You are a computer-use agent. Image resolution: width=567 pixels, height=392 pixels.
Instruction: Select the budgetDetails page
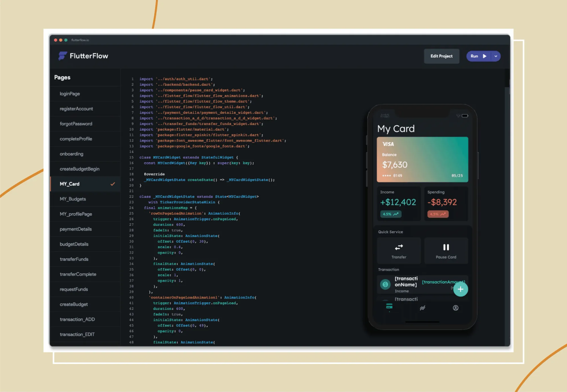85,244
